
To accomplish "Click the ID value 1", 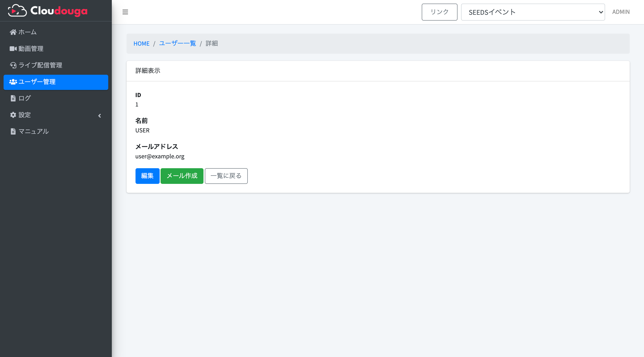I will tap(137, 104).
